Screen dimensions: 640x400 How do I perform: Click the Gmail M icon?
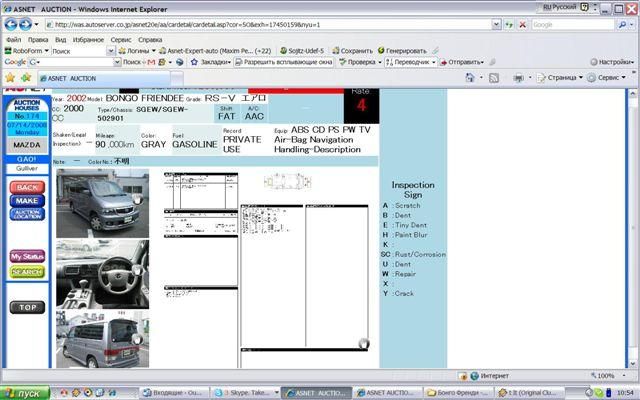click(151, 62)
